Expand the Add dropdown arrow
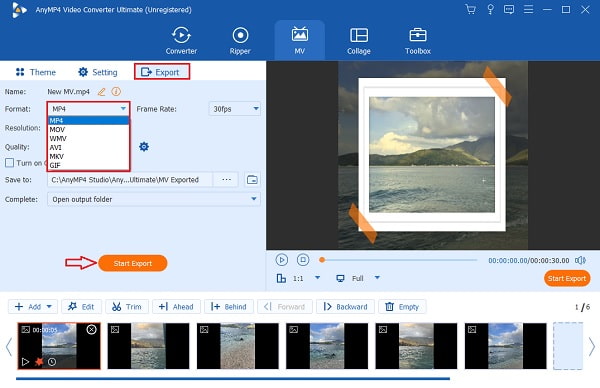600x388 pixels. [x=49, y=307]
